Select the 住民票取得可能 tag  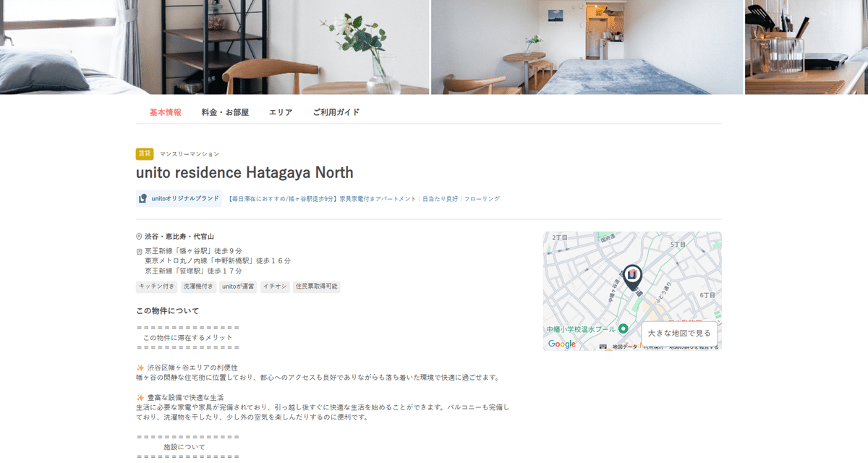pos(317,286)
